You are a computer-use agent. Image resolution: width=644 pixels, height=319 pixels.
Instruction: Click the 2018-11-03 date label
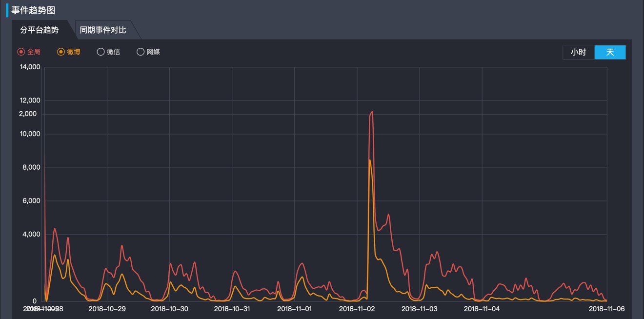(x=420, y=309)
